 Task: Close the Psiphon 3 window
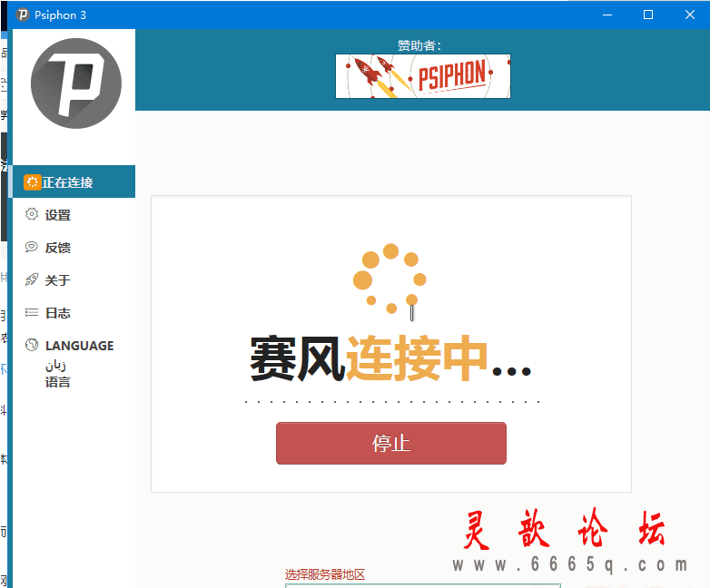tap(689, 15)
